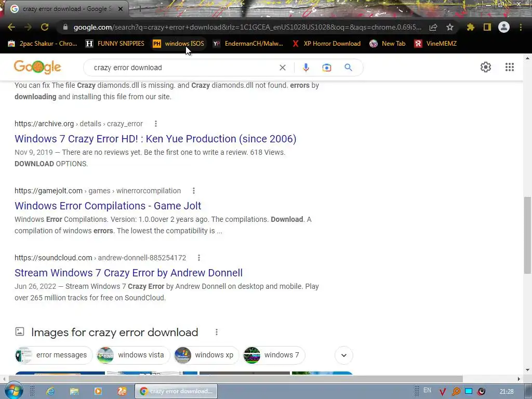Open more options for gamejolt.com result

tap(194, 191)
